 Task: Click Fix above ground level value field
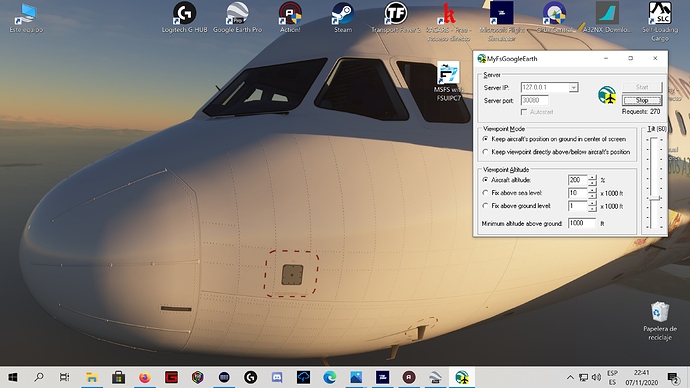point(578,205)
